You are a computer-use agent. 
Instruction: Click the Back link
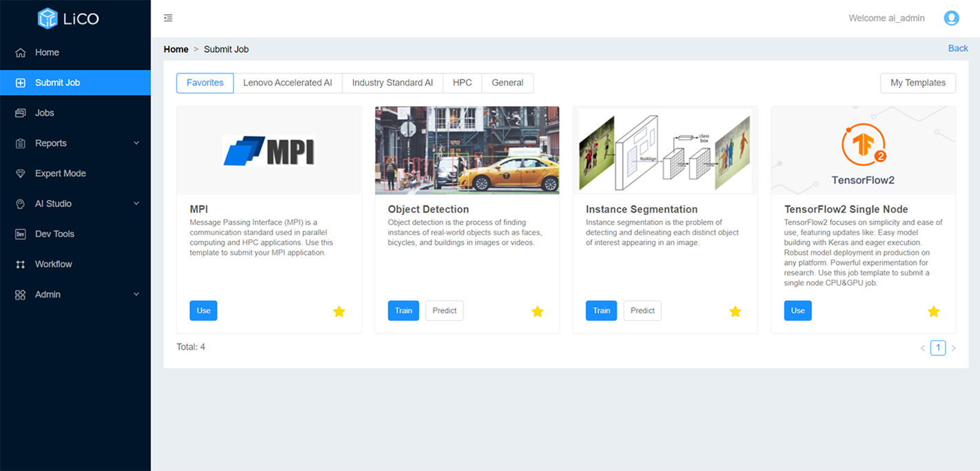[958, 48]
